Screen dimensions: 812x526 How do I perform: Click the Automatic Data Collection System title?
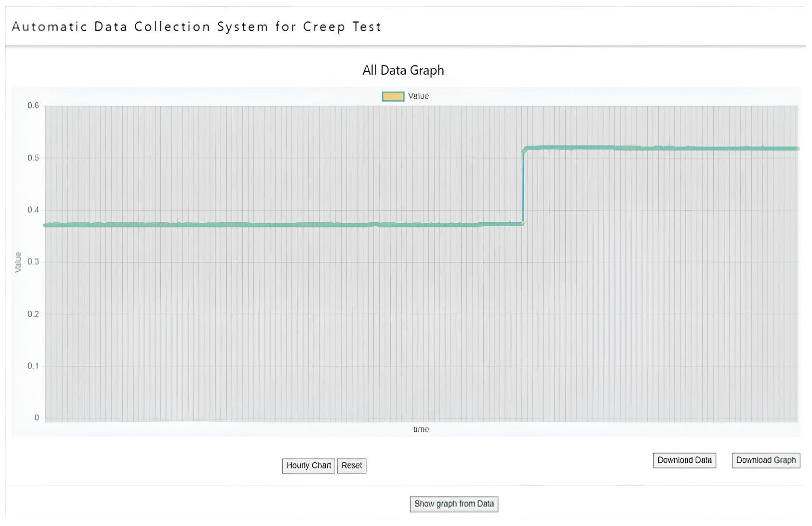tap(197, 27)
